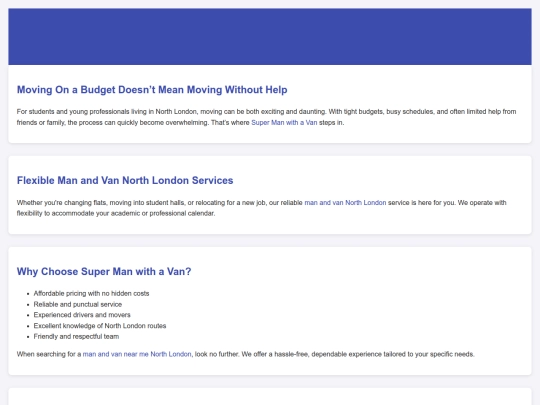The image size is (540, 405).
Task: Click the blue header banner
Action: click(x=270, y=37)
